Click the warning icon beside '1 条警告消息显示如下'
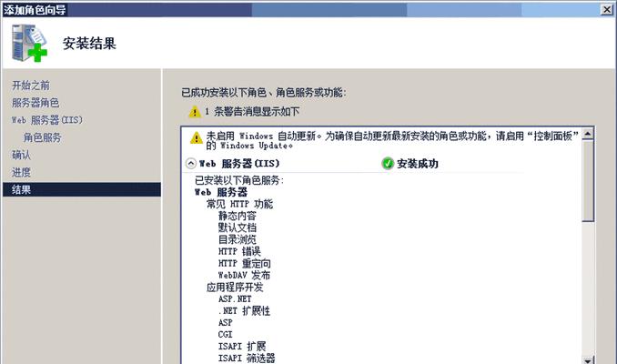 (195, 112)
